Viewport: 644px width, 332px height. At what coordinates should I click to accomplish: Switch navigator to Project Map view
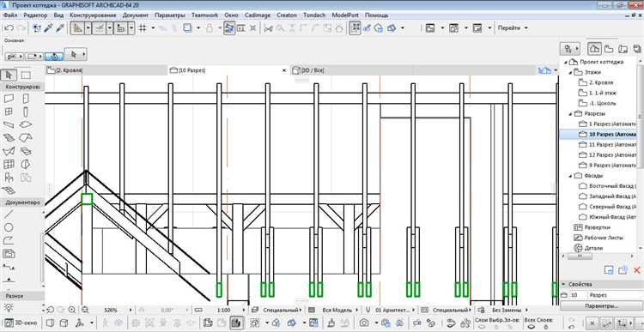[594, 49]
